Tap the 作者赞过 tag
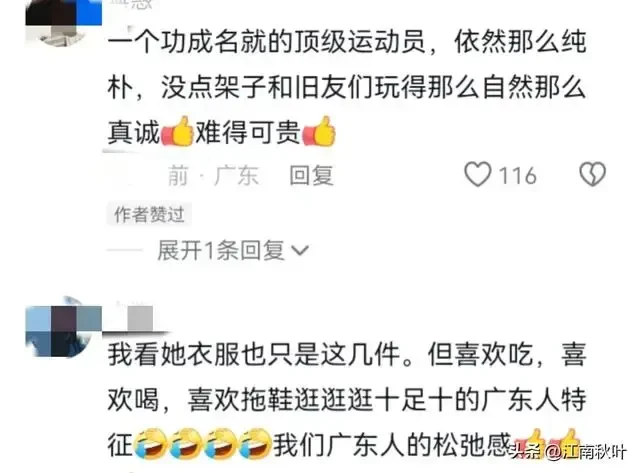The image size is (640, 473). pos(149,214)
